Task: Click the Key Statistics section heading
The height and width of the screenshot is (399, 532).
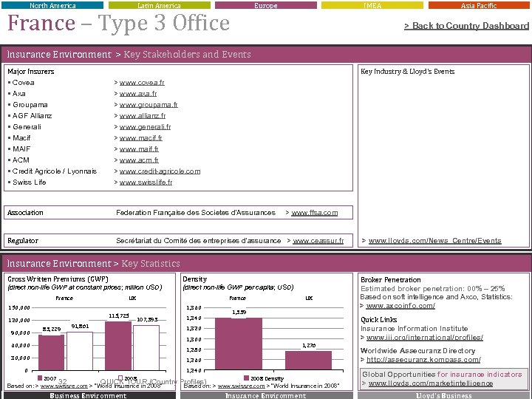Action: coord(151,264)
